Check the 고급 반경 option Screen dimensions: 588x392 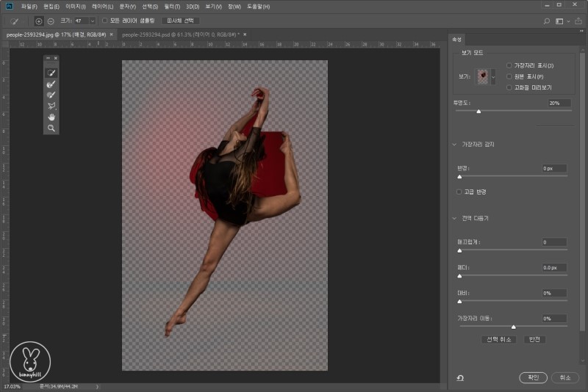[459, 192]
